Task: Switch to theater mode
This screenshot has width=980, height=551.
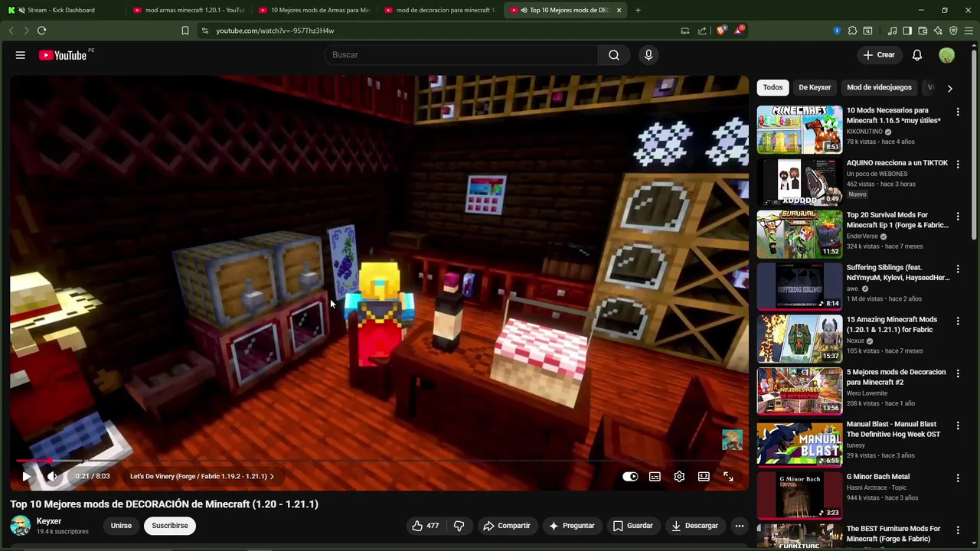Action: click(x=704, y=476)
